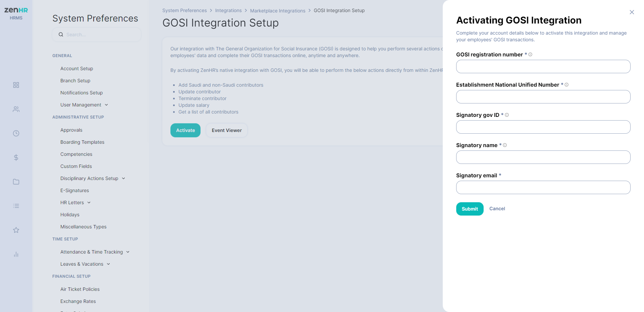Click inside the Signatory email field
The height and width of the screenshot is (312, 644).
(543, 187)
